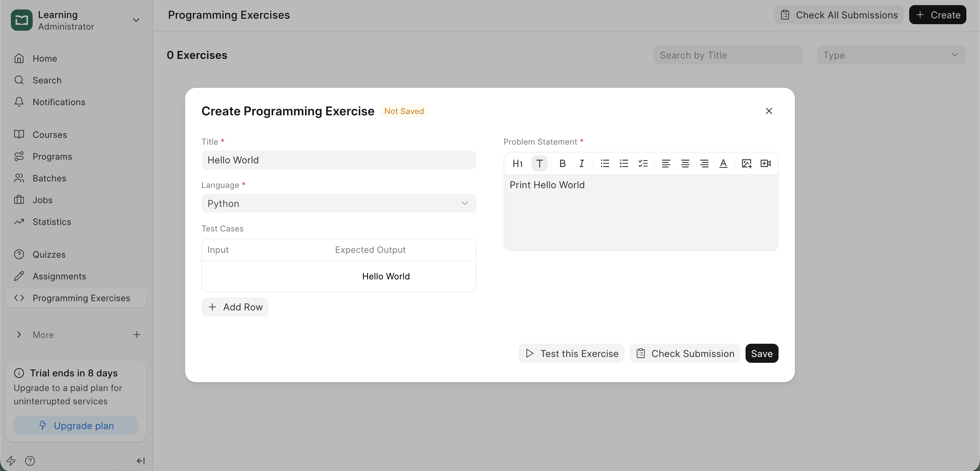Go to Quizzes in sidebar
The image size is (980, 471).
(x=49, y=255)
